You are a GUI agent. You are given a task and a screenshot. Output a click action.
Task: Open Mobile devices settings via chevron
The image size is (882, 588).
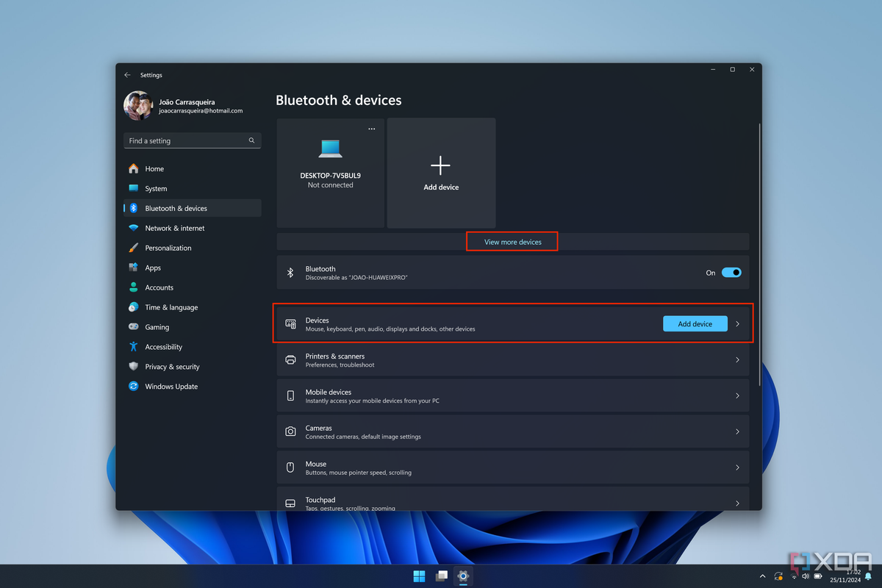737,395
